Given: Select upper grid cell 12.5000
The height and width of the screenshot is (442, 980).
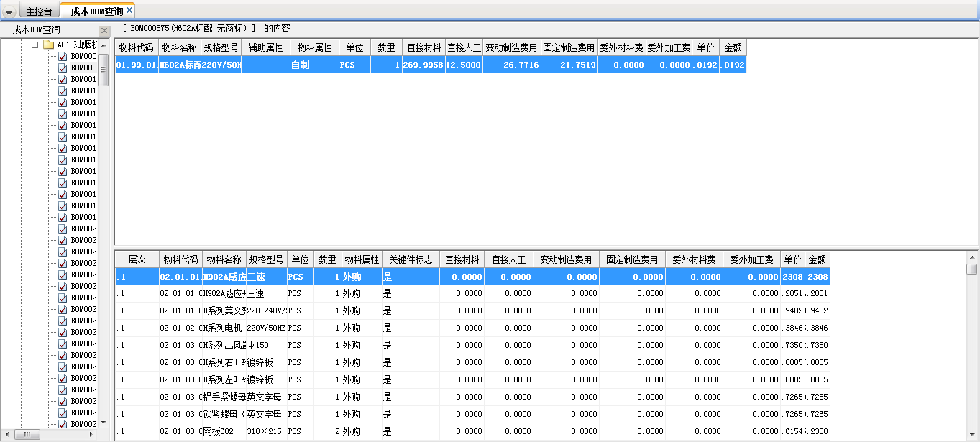Looking at the screenshot, I should click(x=464, y=65).
